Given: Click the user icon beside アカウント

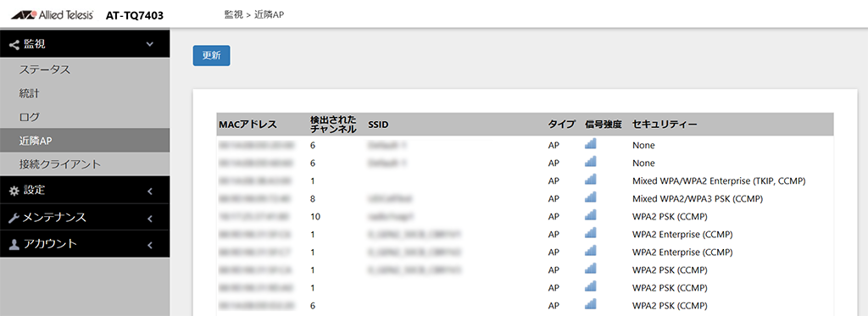Looking at the screenshot, I should pyautogui.click(x=14, y=244).
